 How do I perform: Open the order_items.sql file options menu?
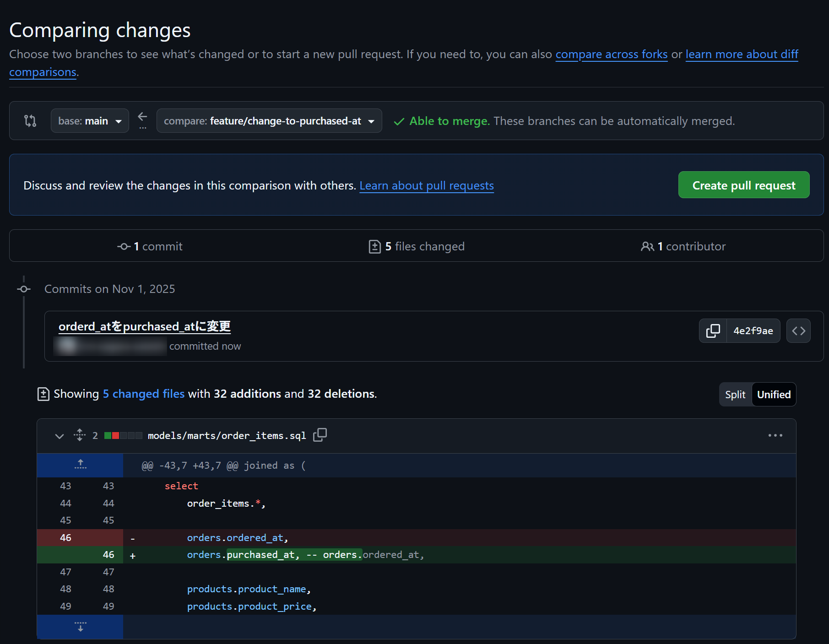tap(775, 435)
